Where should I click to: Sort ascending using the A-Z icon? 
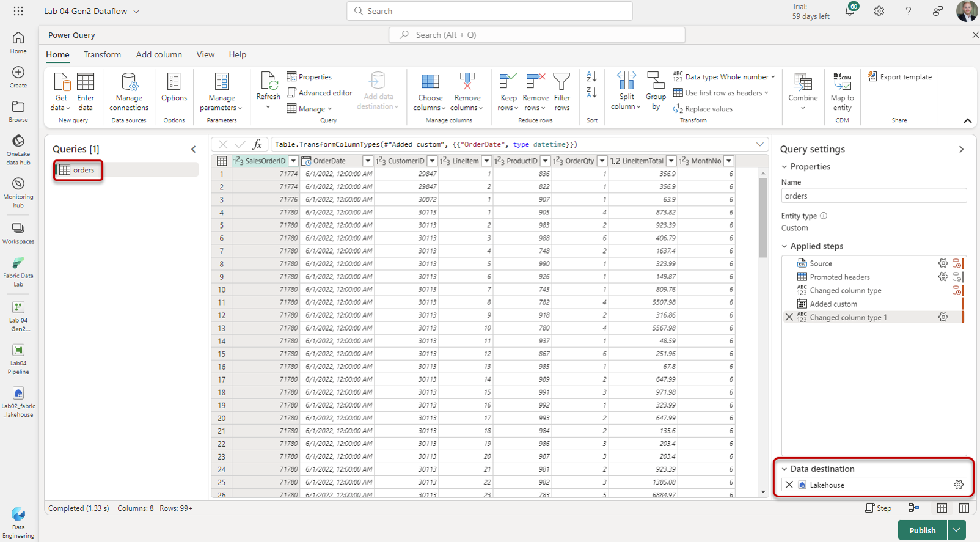point(591,77)
